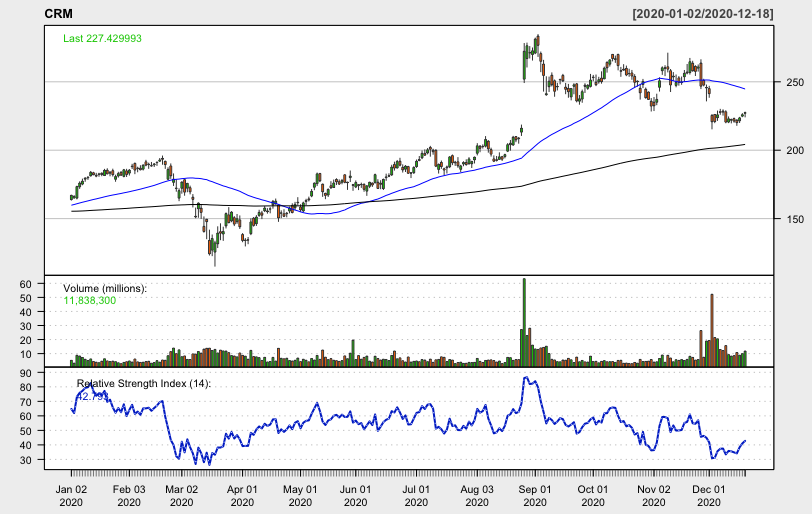Click the RSI peak near Sep 01

[525, 378]
